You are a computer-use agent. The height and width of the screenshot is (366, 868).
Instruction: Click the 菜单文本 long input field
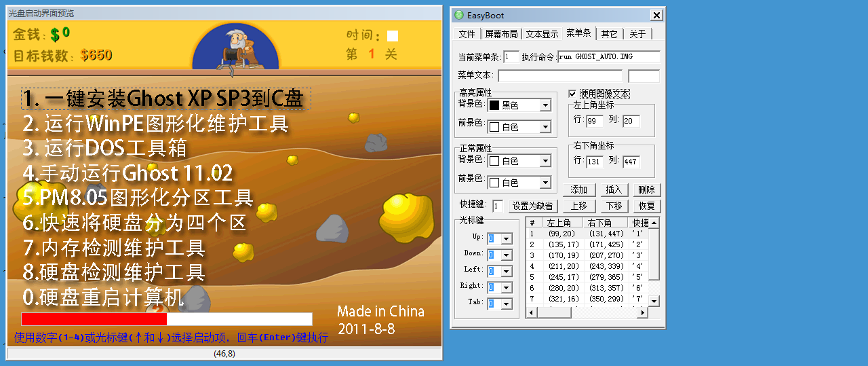pos(560,76)
